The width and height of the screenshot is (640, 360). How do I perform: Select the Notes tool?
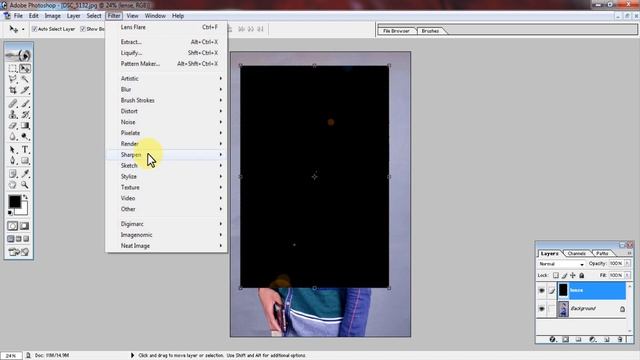pos(13,174)
